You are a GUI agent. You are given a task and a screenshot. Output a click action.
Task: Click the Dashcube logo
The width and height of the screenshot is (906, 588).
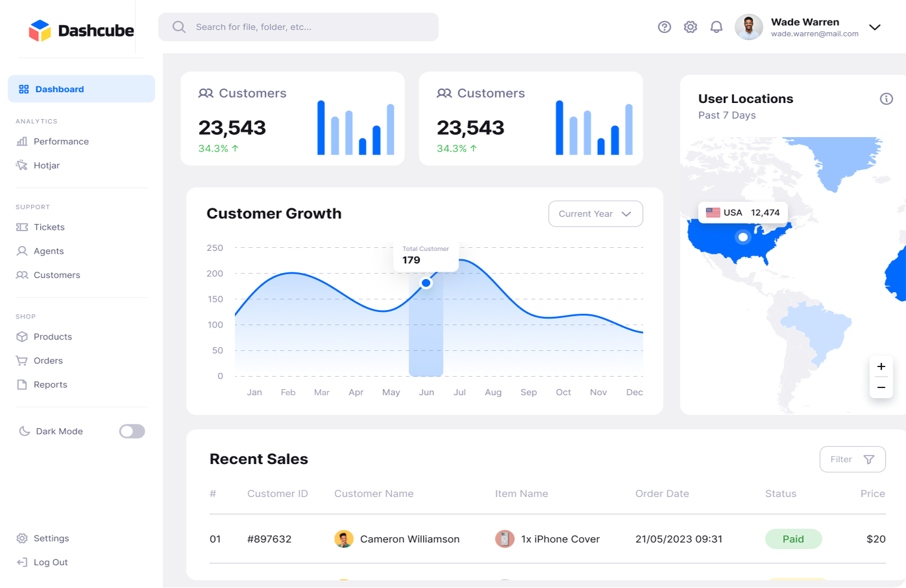81,31
